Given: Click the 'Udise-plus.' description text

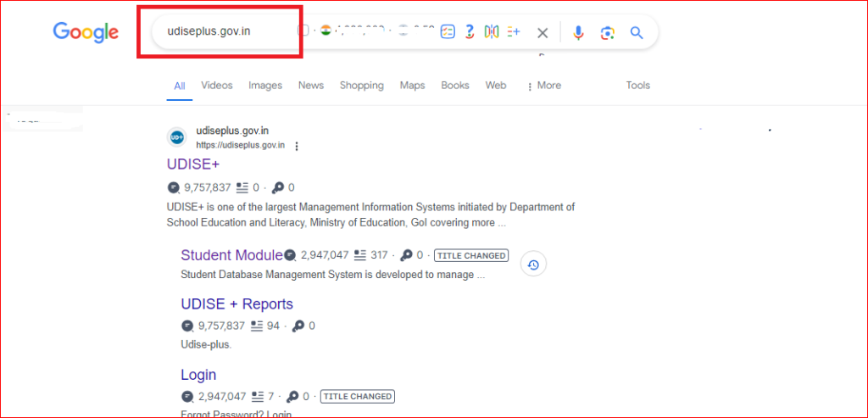Looking at the screenshot, I should click(206, 344).
